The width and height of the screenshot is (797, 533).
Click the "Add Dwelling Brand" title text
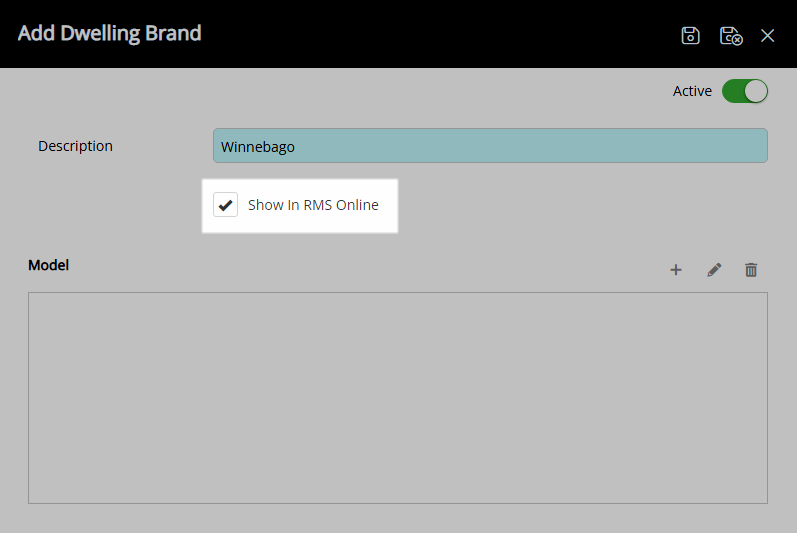[x=110, y=33]
